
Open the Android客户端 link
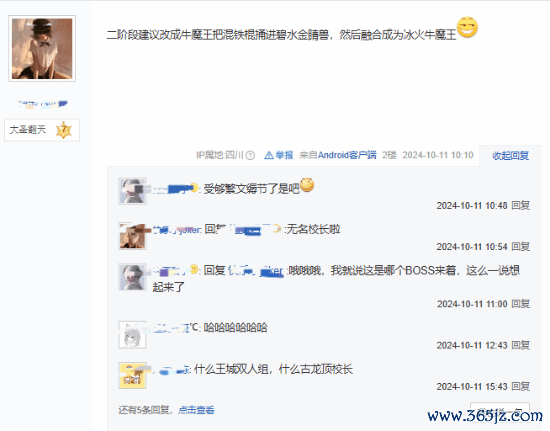click(x=347, y=155)
